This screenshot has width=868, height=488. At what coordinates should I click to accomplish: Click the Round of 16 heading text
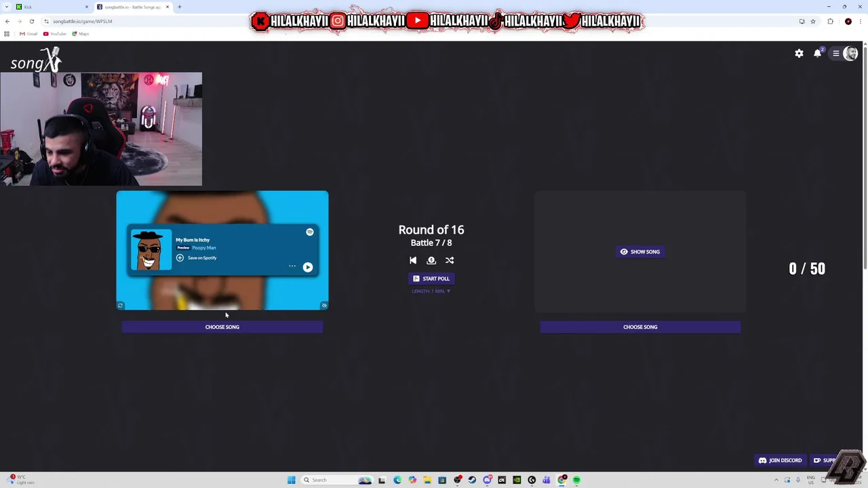[431, 230]
